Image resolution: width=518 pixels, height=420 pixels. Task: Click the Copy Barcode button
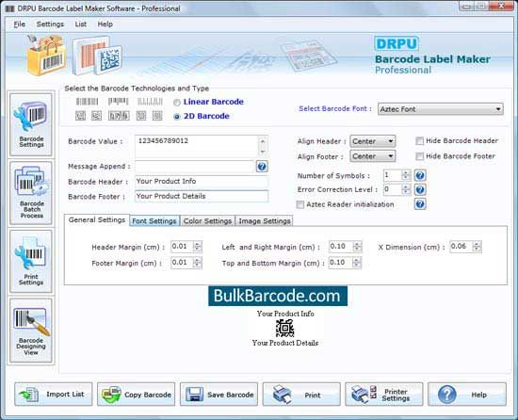tap(137, 395)
